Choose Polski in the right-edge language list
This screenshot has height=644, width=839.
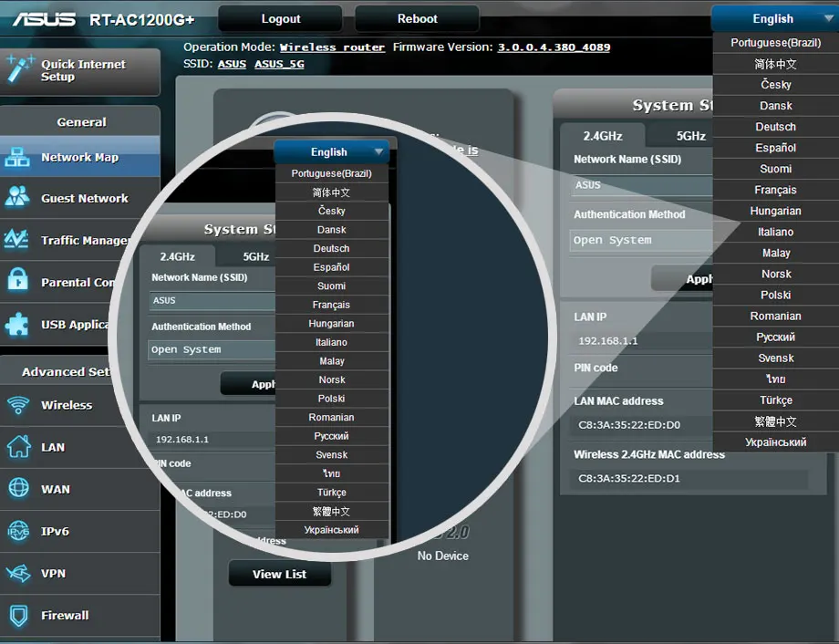click(x=776, y=295)
